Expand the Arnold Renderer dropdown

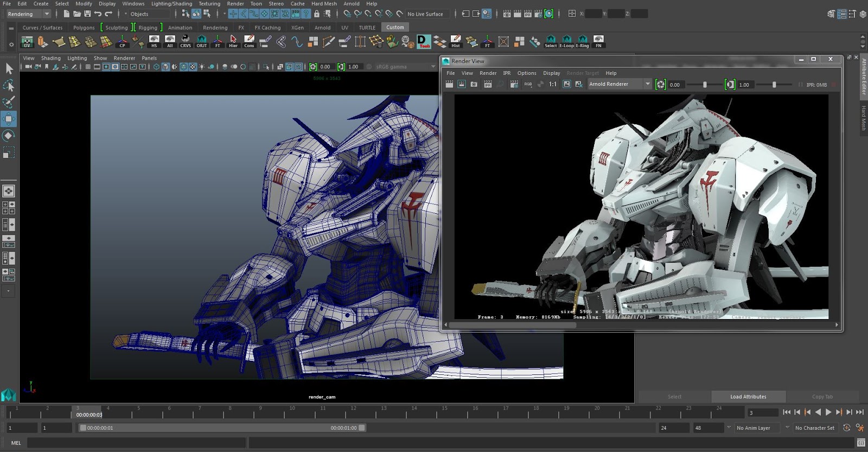pos(620,84)
